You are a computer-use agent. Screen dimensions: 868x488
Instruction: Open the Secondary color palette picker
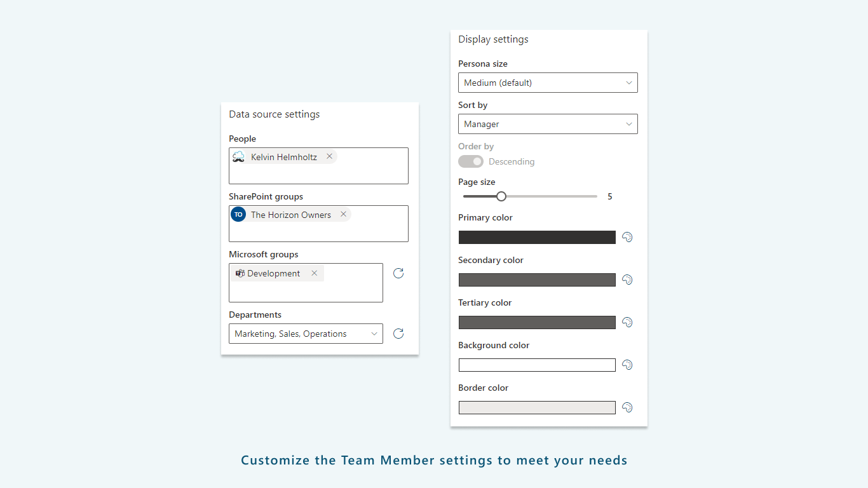coord(627,280)
